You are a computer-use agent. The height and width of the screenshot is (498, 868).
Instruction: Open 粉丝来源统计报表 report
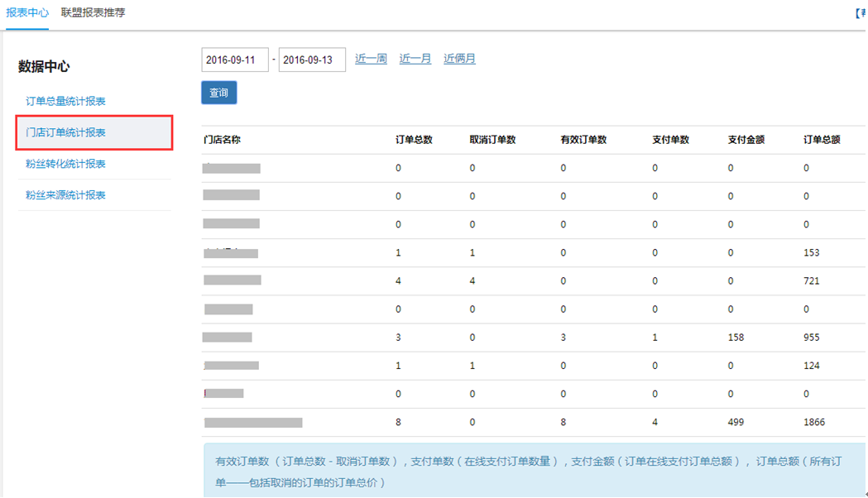click(x=65, y=195)
